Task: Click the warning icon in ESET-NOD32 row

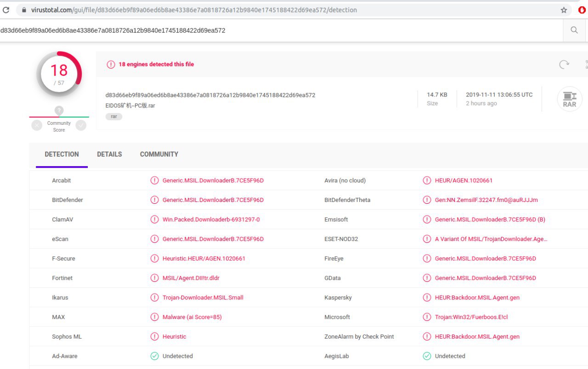Action: point(427,239)
